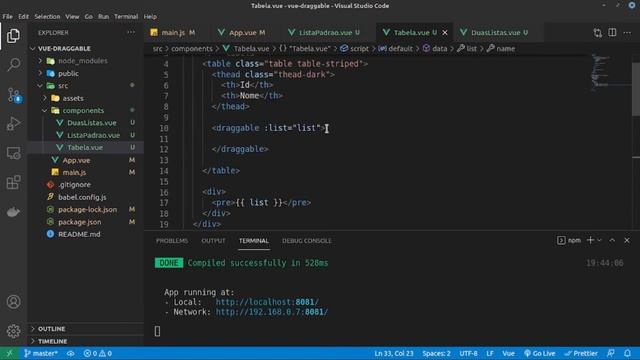Image resolution: width=640 pixels, height=360 pixels.
Task: Open the File menu
Action: tap(8, 17)
